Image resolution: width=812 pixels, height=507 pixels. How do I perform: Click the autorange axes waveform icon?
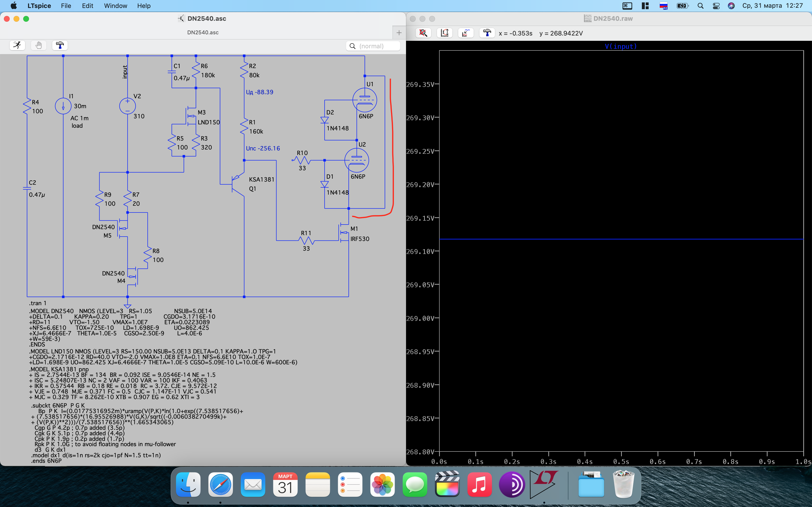445,33
